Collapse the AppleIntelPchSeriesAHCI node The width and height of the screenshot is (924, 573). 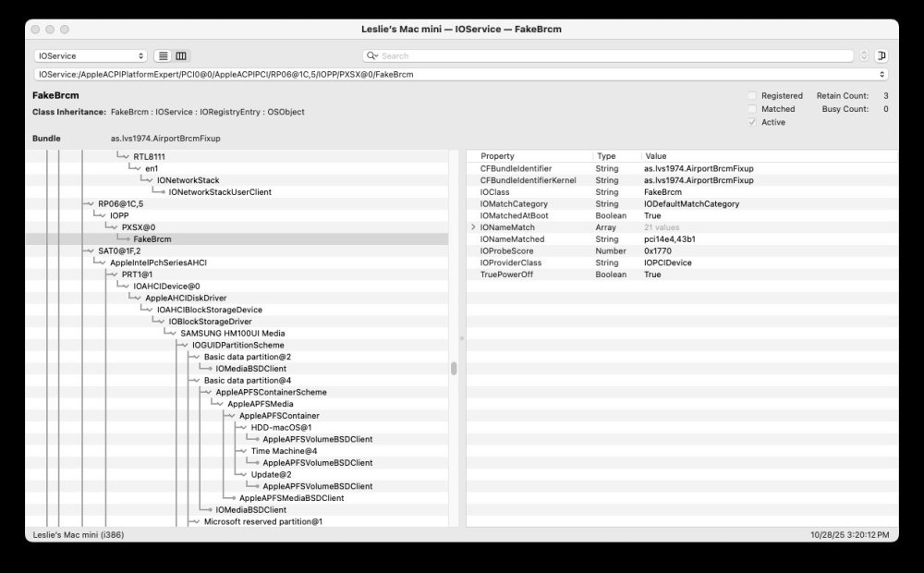pyautogui.click(x=103, y=262)
